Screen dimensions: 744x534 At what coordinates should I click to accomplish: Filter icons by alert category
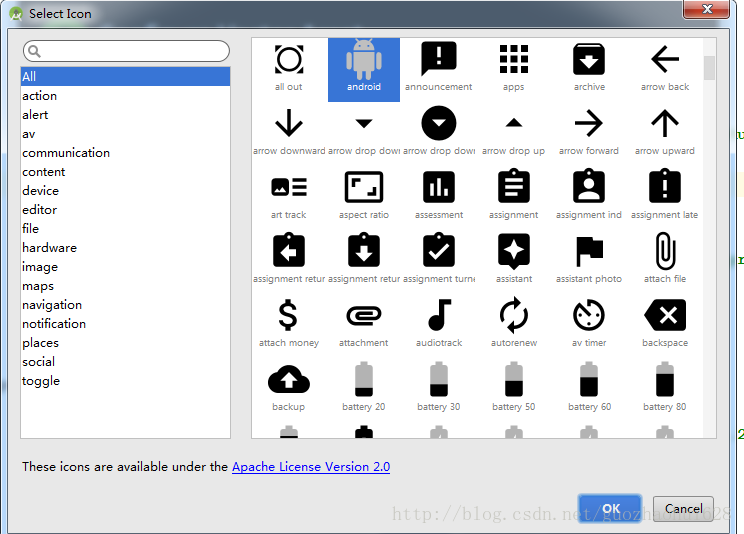coord(126,115)
